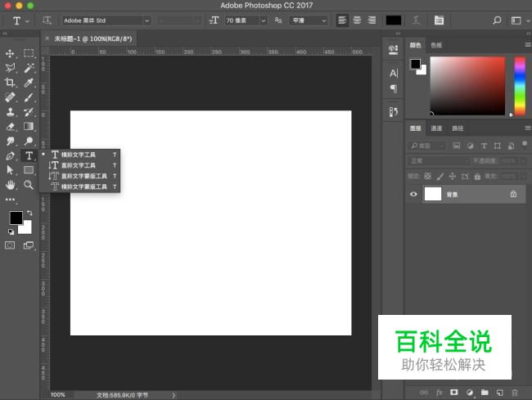Open the 平滑 anti-aliasing dropdown
The image size is (532, 400).
(310, 20)
